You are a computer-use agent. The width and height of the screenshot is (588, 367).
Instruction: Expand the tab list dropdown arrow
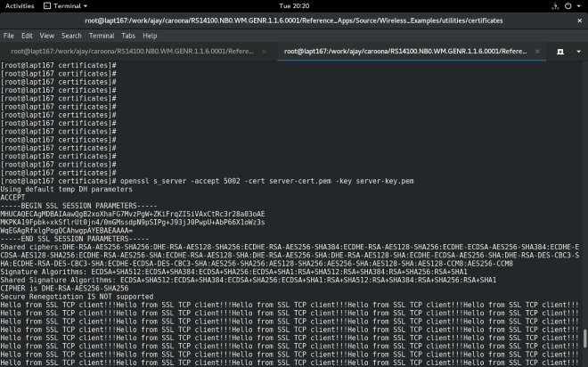(x=578, y=52)
